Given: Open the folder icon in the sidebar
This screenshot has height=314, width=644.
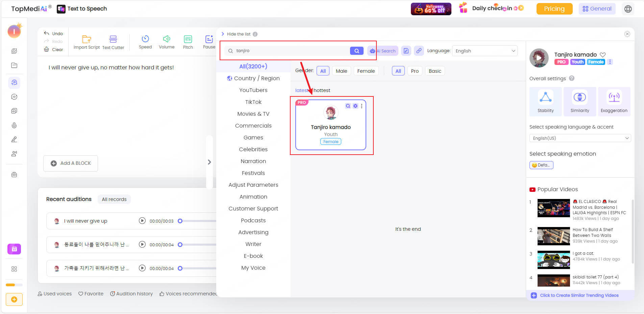Looking at the screenshot, I should pyautogui.click(x=14, y=65).
